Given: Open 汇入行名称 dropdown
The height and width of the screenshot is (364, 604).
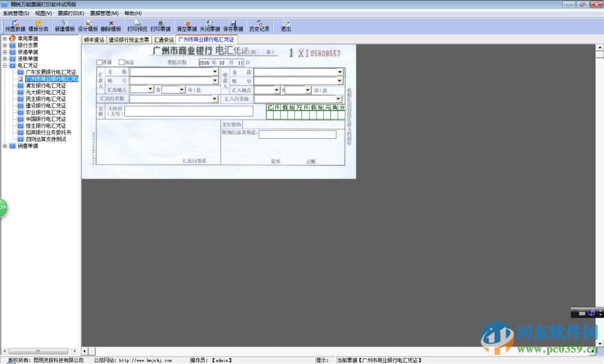Looking at the screenshot, I should (339, 99).
